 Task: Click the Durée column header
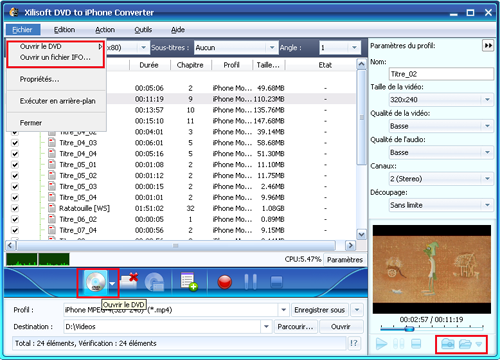pos(149,65)
